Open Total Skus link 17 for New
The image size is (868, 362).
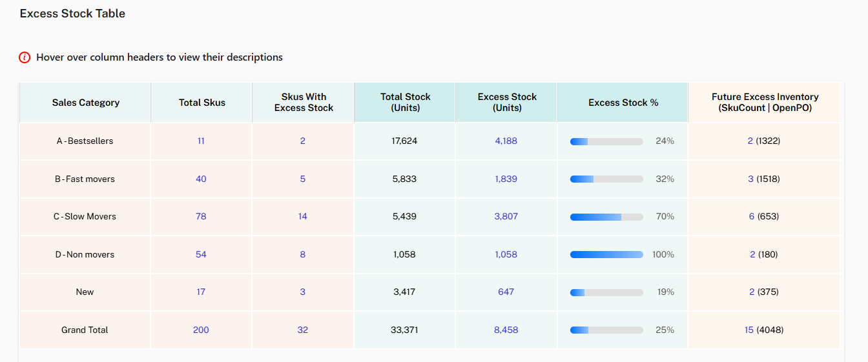coord(201,292)
